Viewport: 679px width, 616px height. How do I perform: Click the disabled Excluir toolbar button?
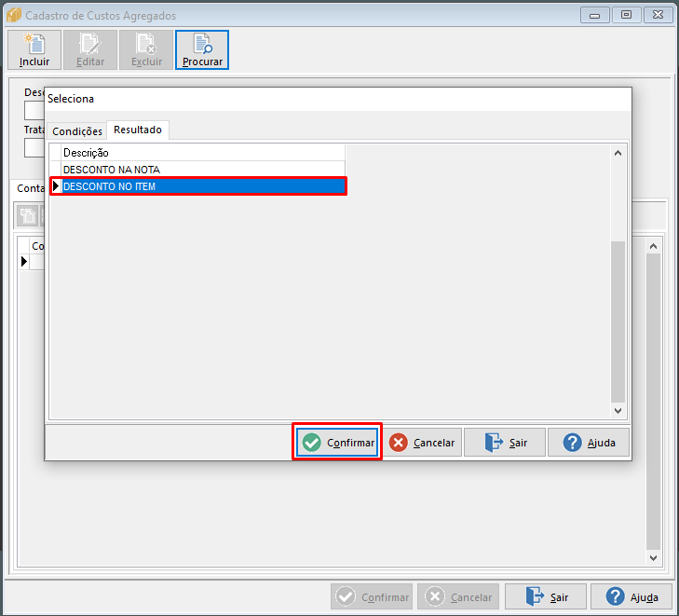[146, 49]
